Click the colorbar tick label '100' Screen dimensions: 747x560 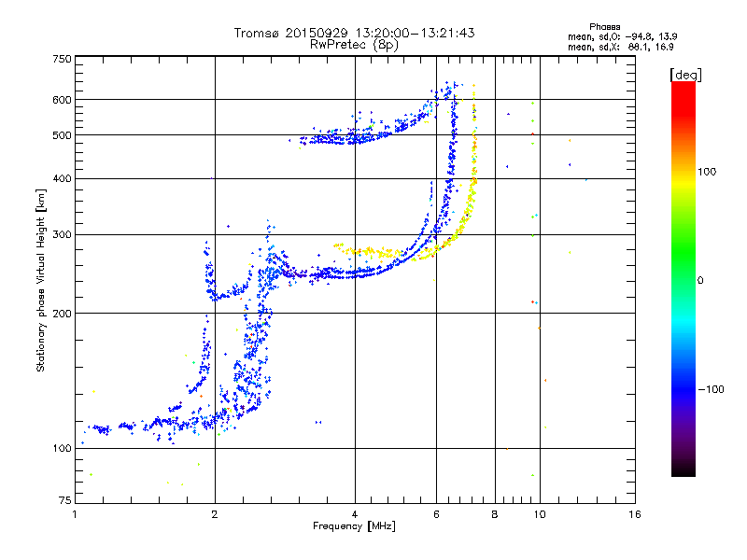pyautogui.click(x=707, y=172)
